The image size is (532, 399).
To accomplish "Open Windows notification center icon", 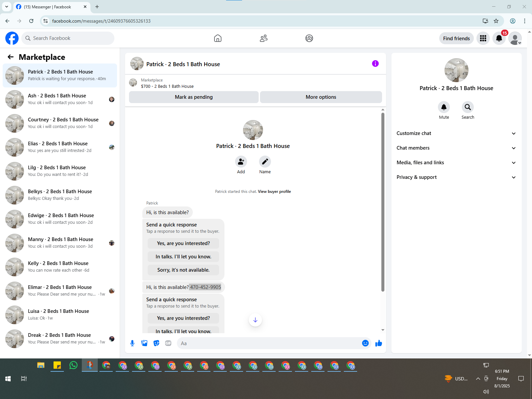I will [x=521, y=379].
